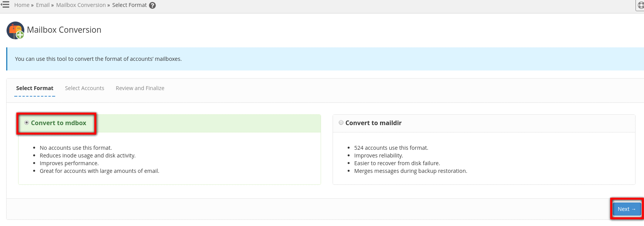
Task: Click the Mailbox Conversion mailbox icon
Action: coord(15,30)
